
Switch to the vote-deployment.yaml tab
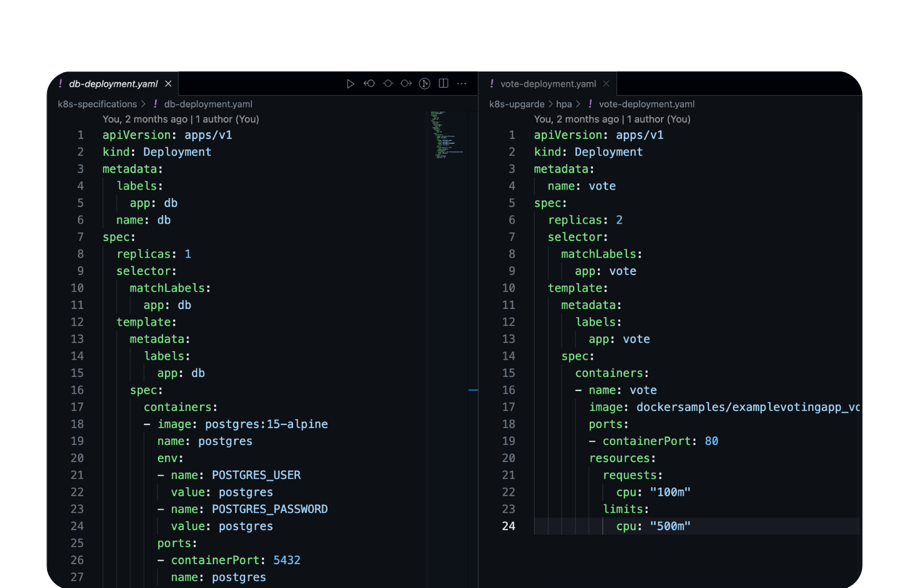[x=547, y=83]
